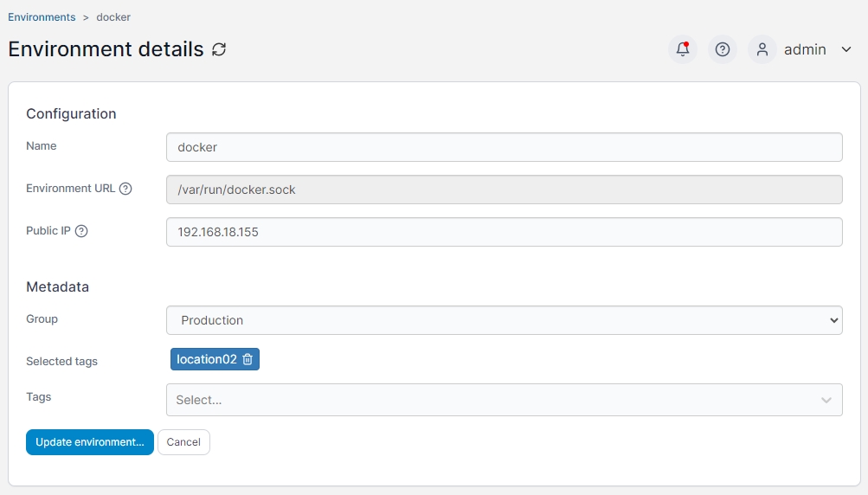Open the notifications bell
Screen dimensions: 868x495
[x=683, y=49]
